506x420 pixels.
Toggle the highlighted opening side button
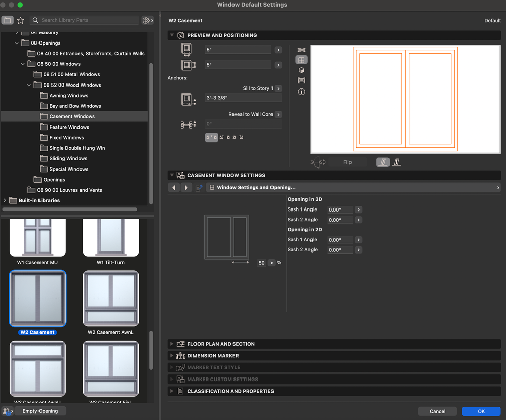(383, 162)
